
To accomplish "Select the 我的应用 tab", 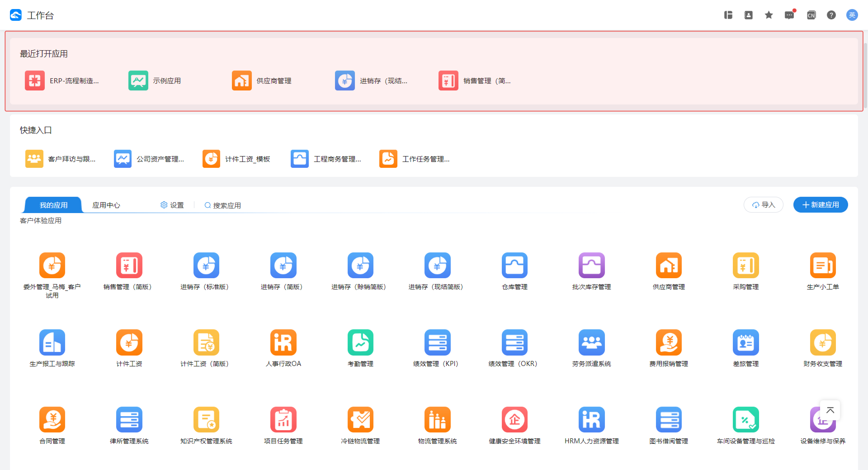I will 53,205.
